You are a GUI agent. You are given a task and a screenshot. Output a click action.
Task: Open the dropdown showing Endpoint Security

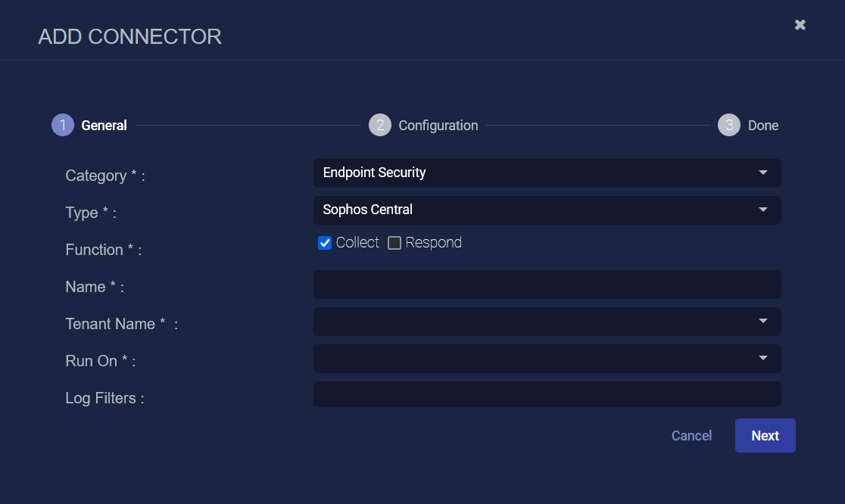click(530, 173)
